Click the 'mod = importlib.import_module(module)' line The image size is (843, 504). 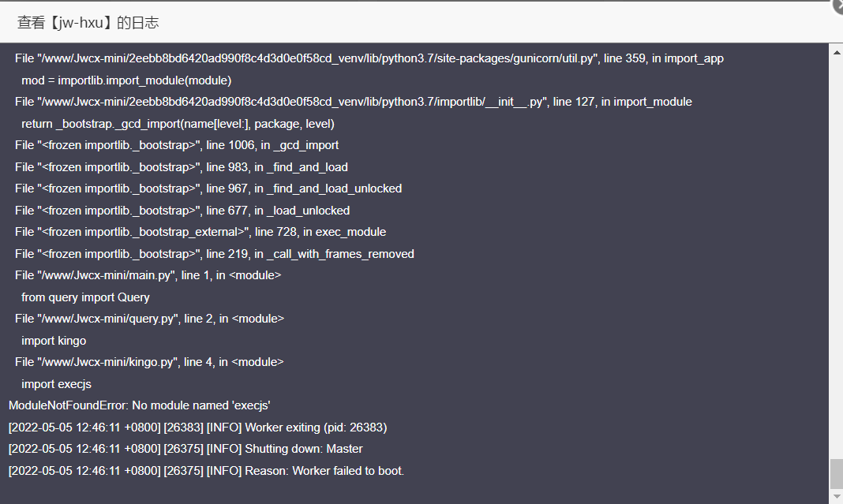(x=126, y=80)
